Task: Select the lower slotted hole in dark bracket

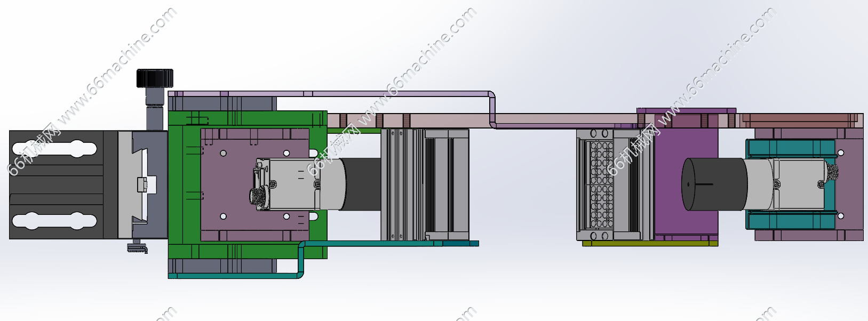Action: coord(54,221)
